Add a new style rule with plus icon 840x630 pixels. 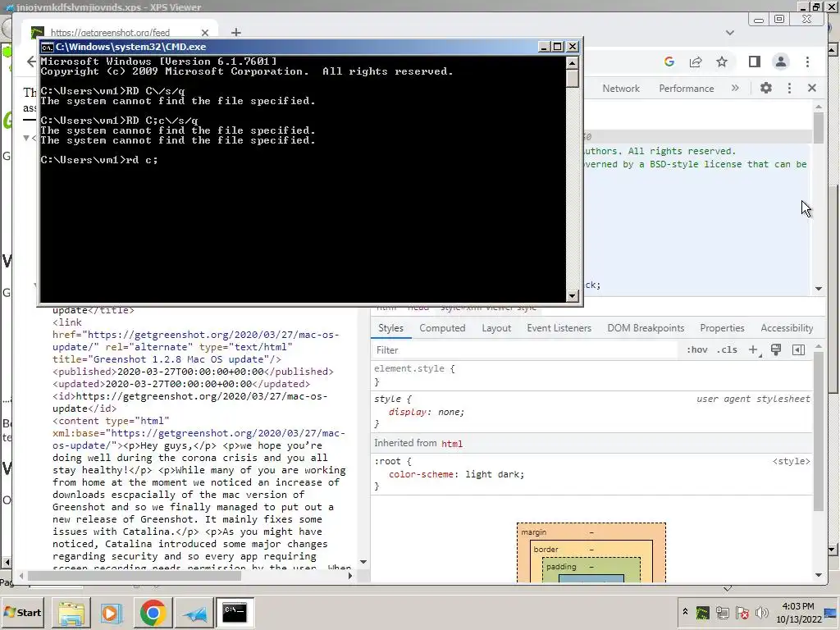[x=753, y=349]
